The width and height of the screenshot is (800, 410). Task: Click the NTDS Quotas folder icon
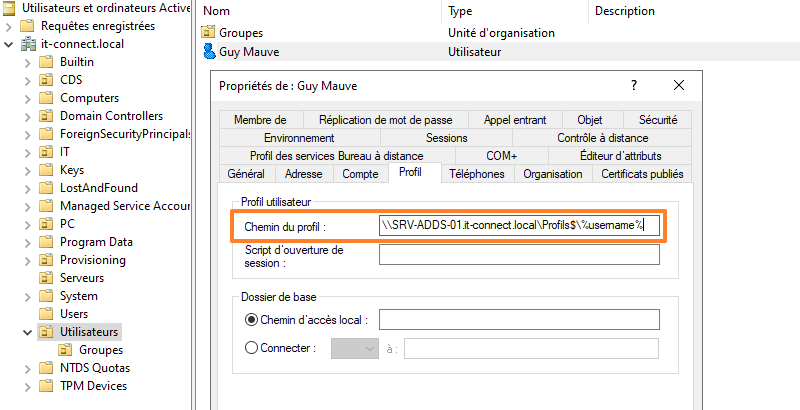pos(46,368)
